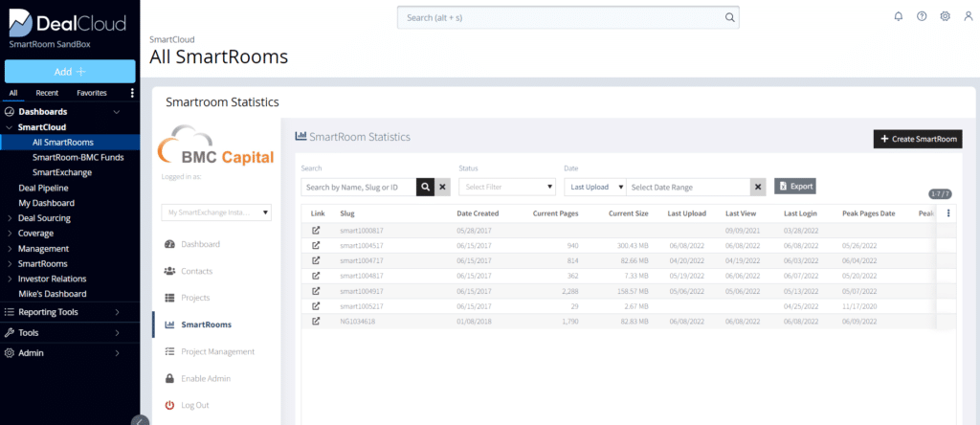Expand the Management tree node
The image size is (980, 425).
pos(10,249)
